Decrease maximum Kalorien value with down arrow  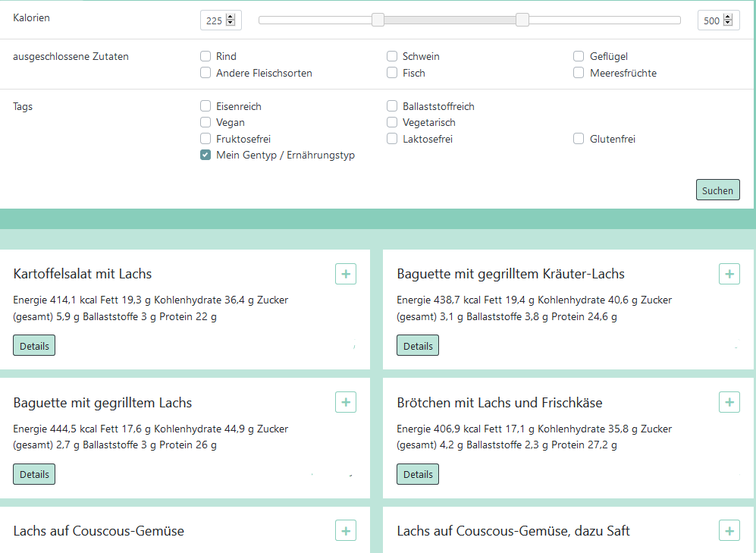click(728, 23)
